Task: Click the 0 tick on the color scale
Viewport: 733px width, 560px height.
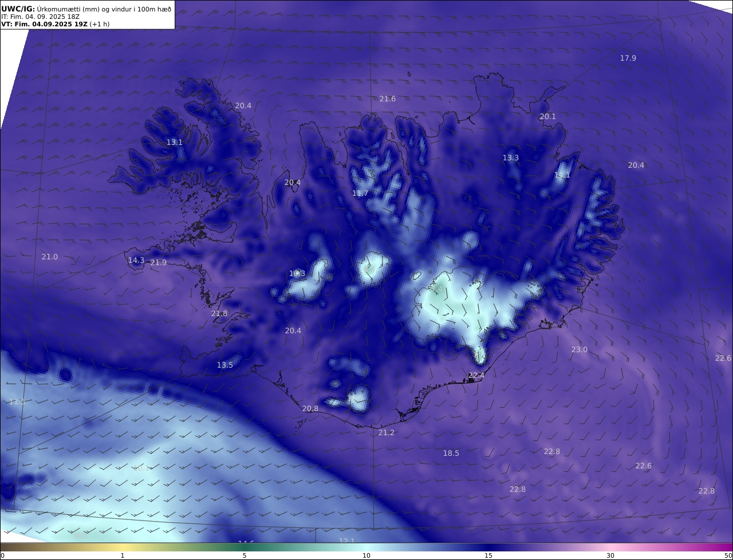Action: [2, 555]
